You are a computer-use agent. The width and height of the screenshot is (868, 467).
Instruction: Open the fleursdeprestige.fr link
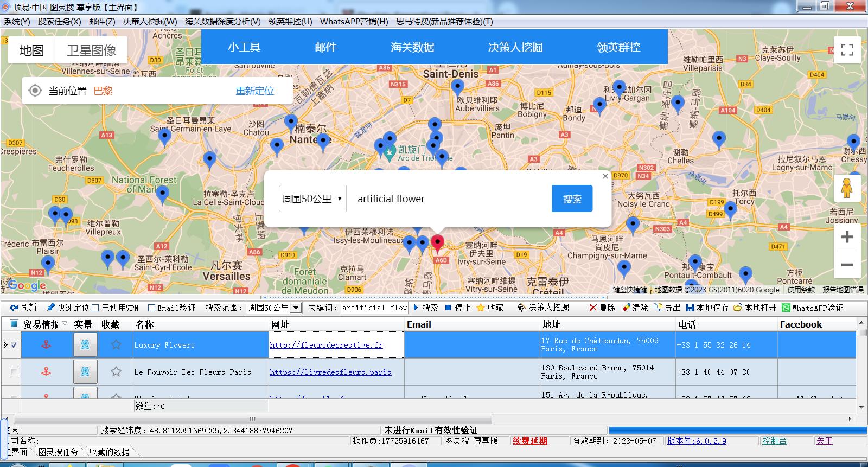pyautogui.click(x=326, y=345)
